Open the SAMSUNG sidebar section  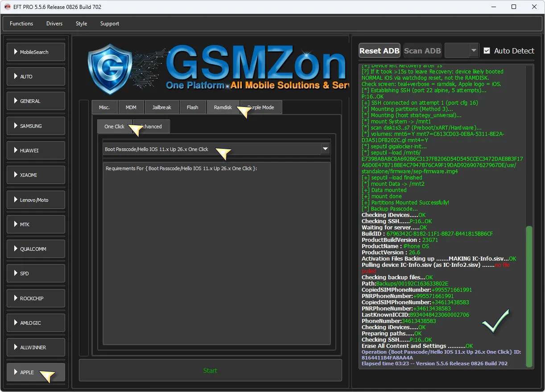(36, 126)
